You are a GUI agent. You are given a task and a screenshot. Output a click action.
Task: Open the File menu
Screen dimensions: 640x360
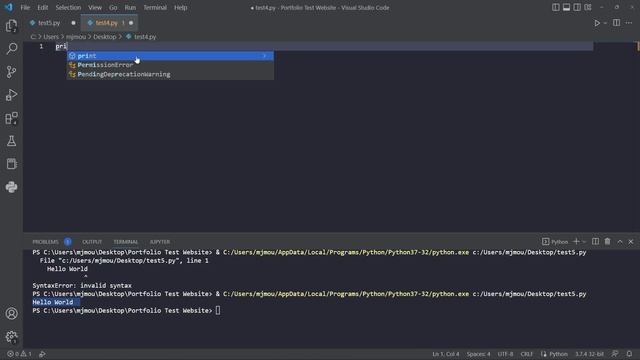coord(25,7)
